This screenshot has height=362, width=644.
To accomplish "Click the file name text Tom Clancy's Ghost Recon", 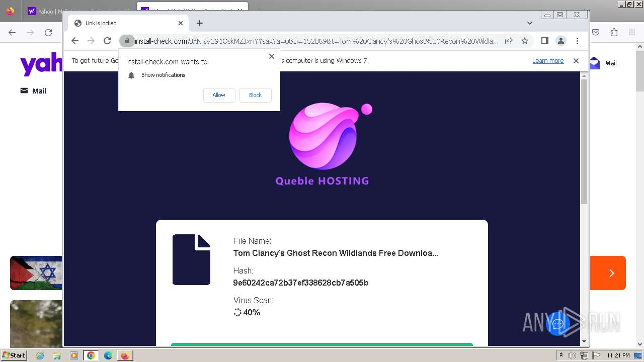I will 336,253.
